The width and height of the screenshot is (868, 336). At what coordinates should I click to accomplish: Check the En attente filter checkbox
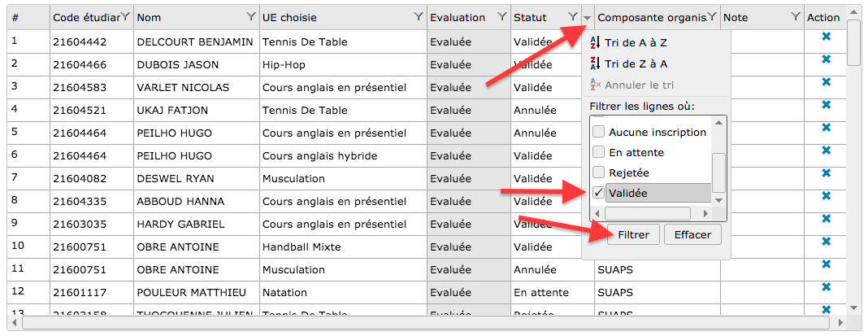pyautogui.click(x=598, y=152)
